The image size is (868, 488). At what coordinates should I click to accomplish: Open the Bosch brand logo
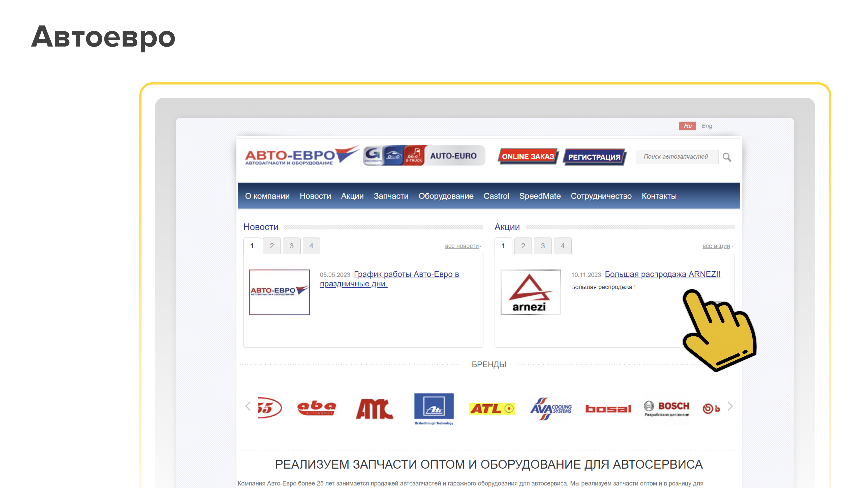coord(667,408)
